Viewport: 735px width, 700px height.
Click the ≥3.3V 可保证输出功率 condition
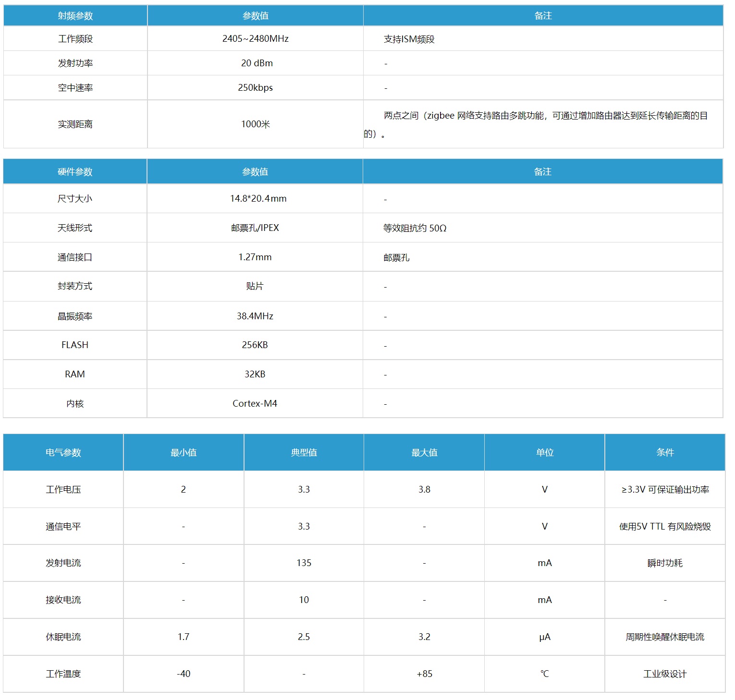(x=665, y=490)
